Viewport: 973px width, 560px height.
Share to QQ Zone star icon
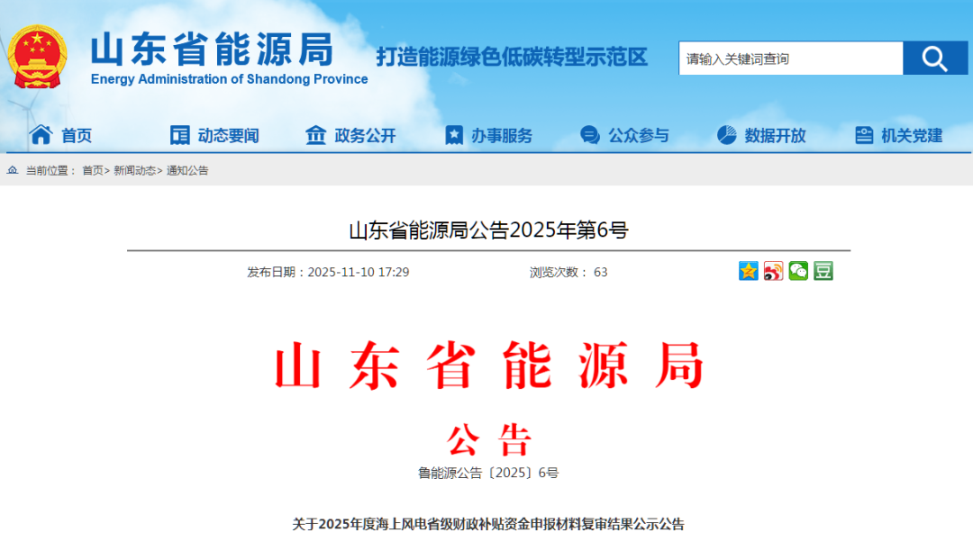[x=749, y=271]
